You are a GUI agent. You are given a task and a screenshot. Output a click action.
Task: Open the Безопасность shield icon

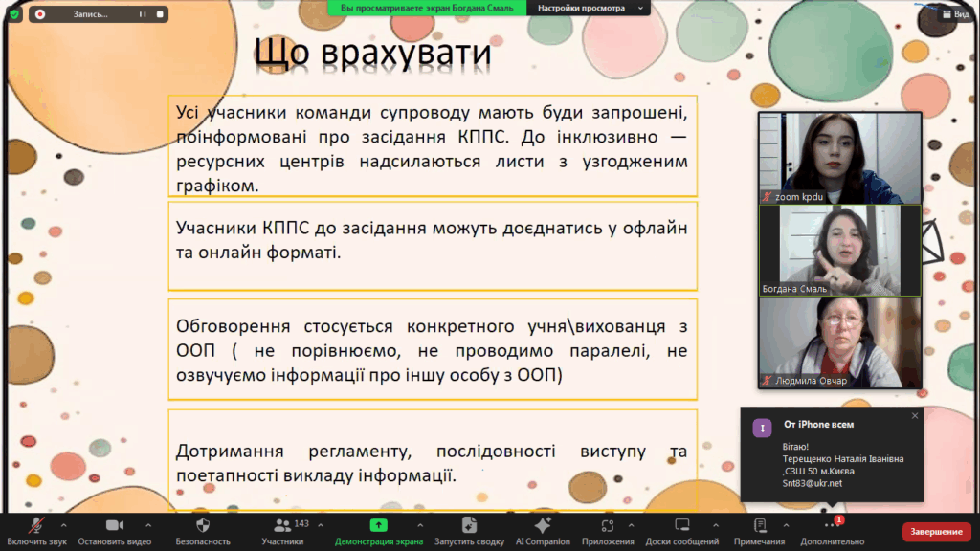click(x=203, y=526)
